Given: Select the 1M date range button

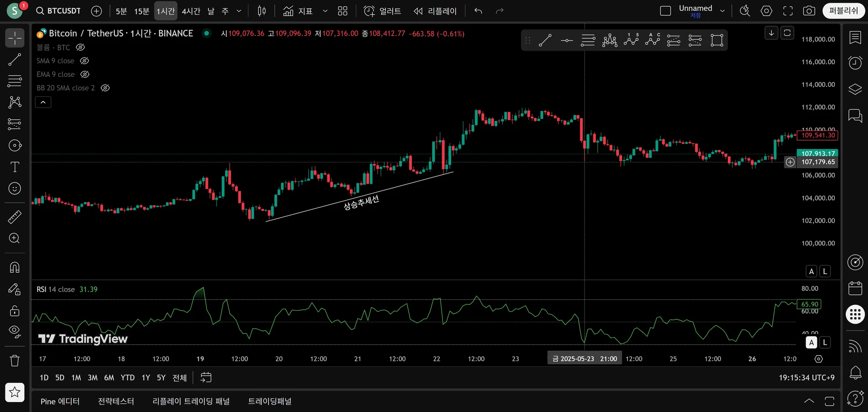Looking at the screenshot, I should (76, 378).
